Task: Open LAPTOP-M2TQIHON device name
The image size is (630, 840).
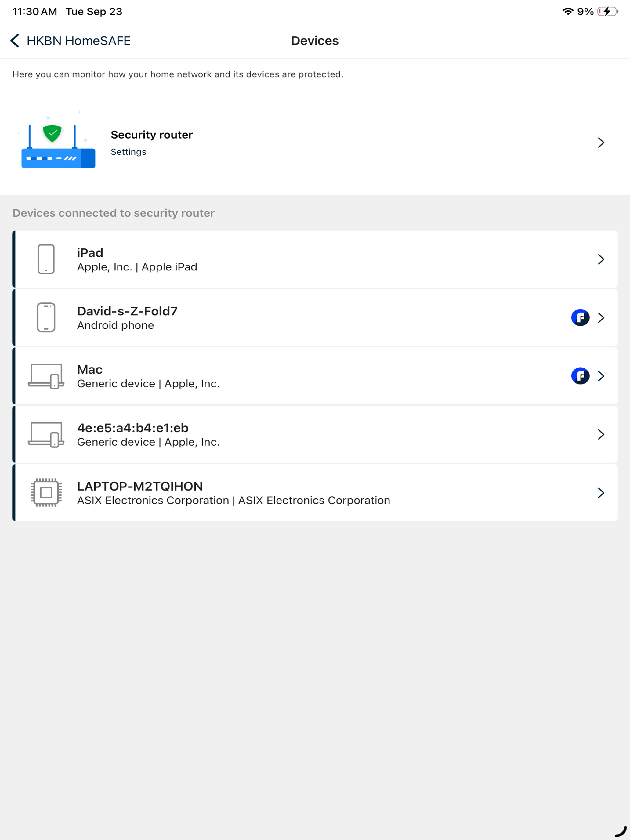Action: (x=140, y=486)
